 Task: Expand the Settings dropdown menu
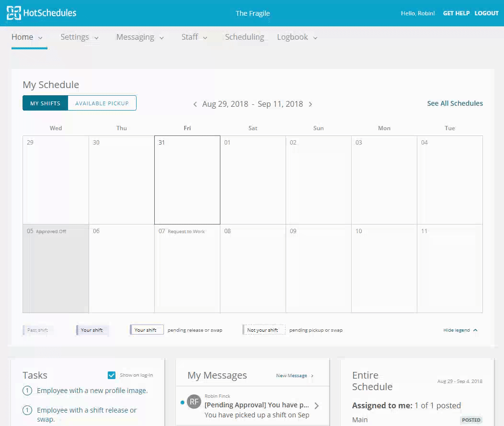point(80,37)
